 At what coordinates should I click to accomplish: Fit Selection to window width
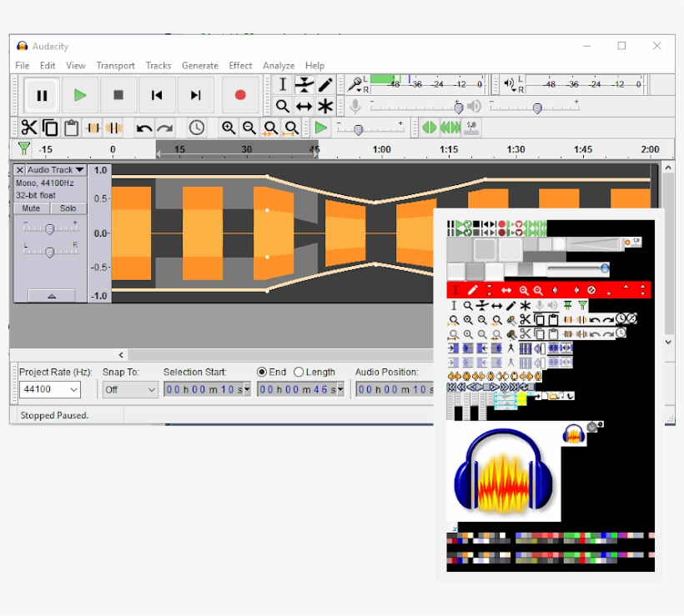[270, 128]
